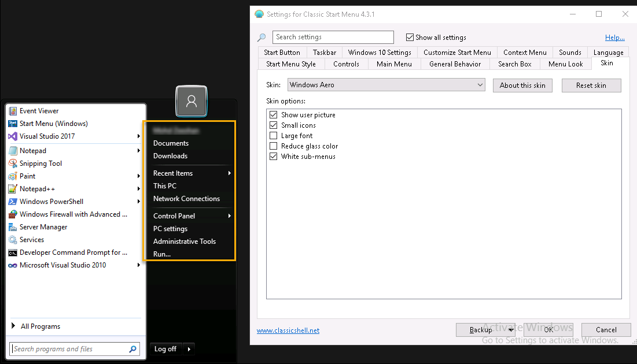Open the Backup button dropdown arrow
Image resolution: width=637 pixels, height=364 pixels.
click(x=511, y=330)
